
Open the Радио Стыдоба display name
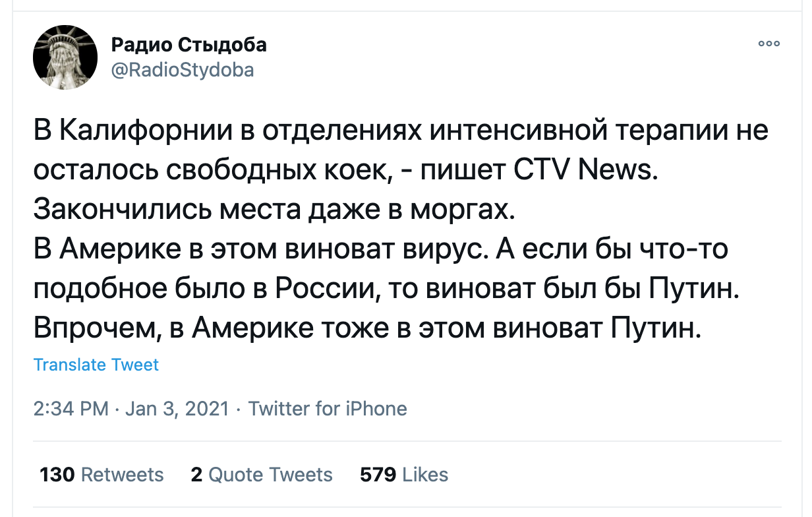[188, 45]
